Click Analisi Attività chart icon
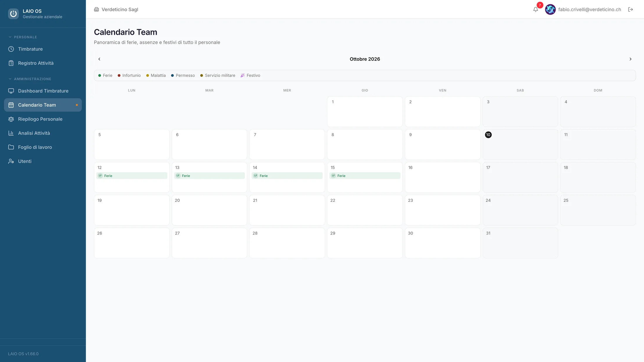The image size is (644, 362). (11, 133)
